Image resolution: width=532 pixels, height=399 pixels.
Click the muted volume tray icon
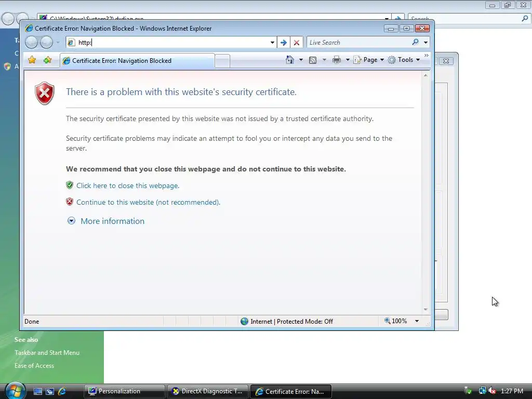tap(493, 391)
